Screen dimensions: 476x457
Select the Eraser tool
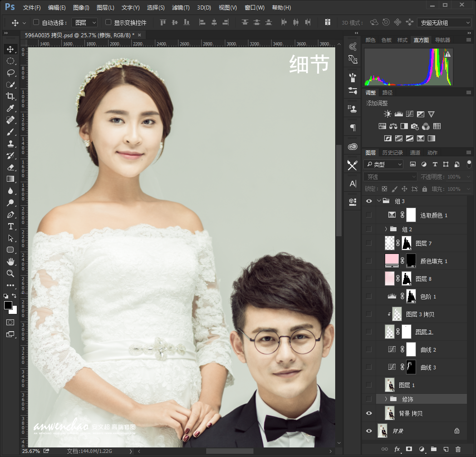10,167
